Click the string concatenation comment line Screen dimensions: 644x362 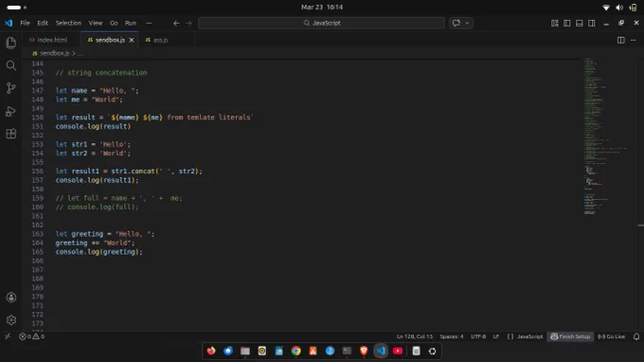point(101,73)
